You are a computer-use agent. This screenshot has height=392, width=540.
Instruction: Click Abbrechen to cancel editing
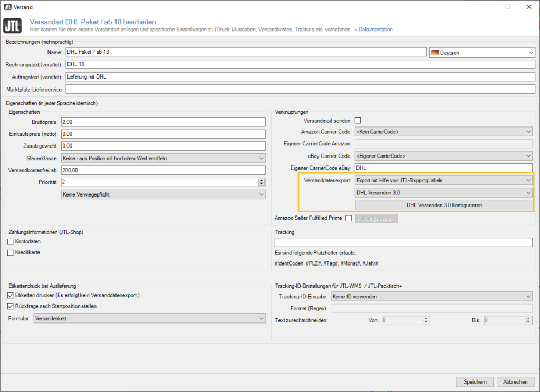(x=515, y=382)
